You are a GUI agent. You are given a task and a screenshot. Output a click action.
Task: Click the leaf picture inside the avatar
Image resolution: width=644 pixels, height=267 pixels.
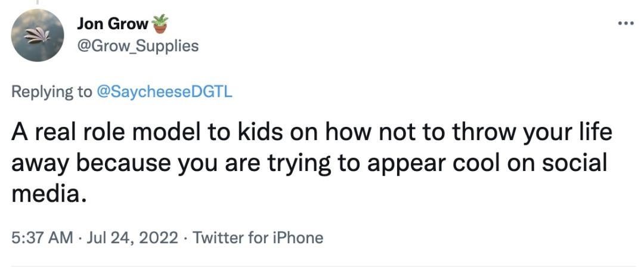tap(38, 36)
